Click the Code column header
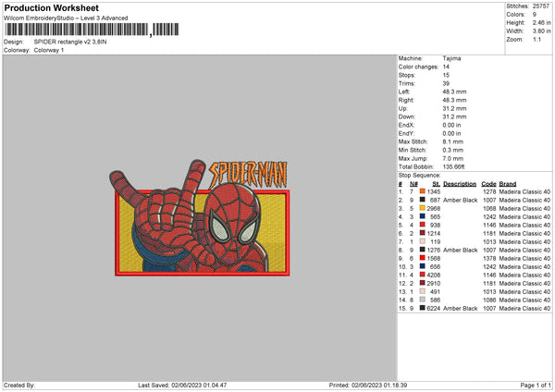The image size is (555, 392). point(488,183)
